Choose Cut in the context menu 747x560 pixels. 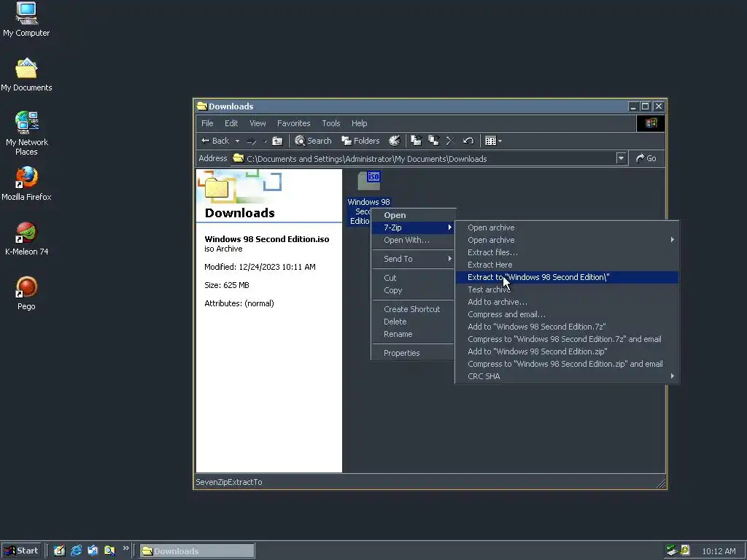[414, 278]
